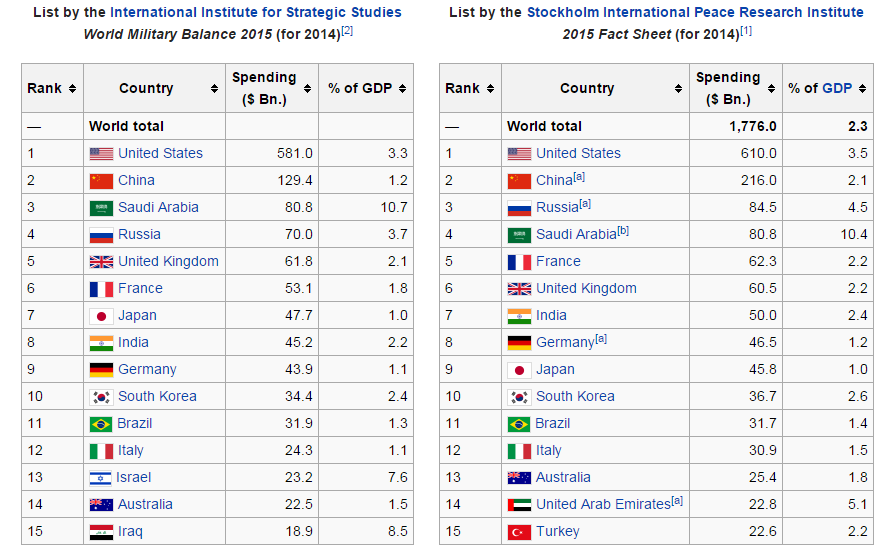Click the India flag in SIPRI table

tap(519, 316)
